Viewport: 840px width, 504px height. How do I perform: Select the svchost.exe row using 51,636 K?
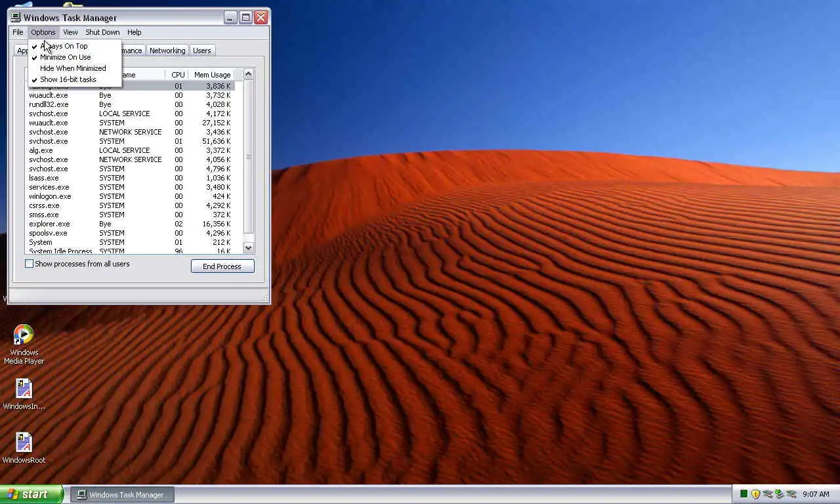pos(130,141)
